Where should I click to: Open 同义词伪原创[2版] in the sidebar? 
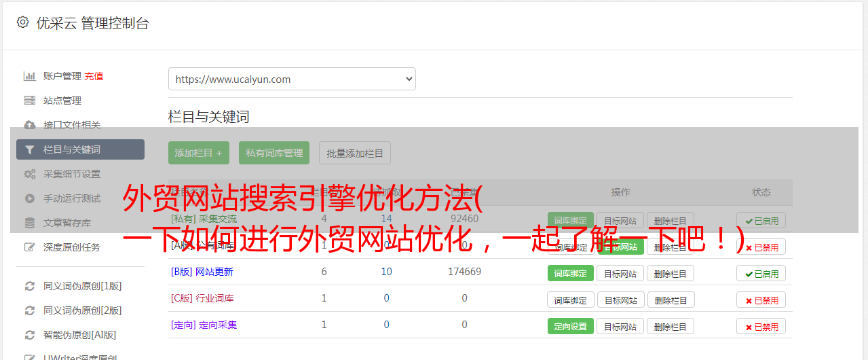(x=83, y=310)
